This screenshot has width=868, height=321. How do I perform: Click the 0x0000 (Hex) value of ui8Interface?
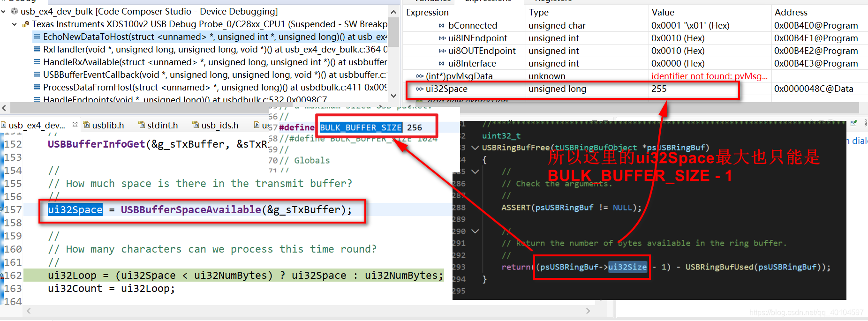(678, 63)
